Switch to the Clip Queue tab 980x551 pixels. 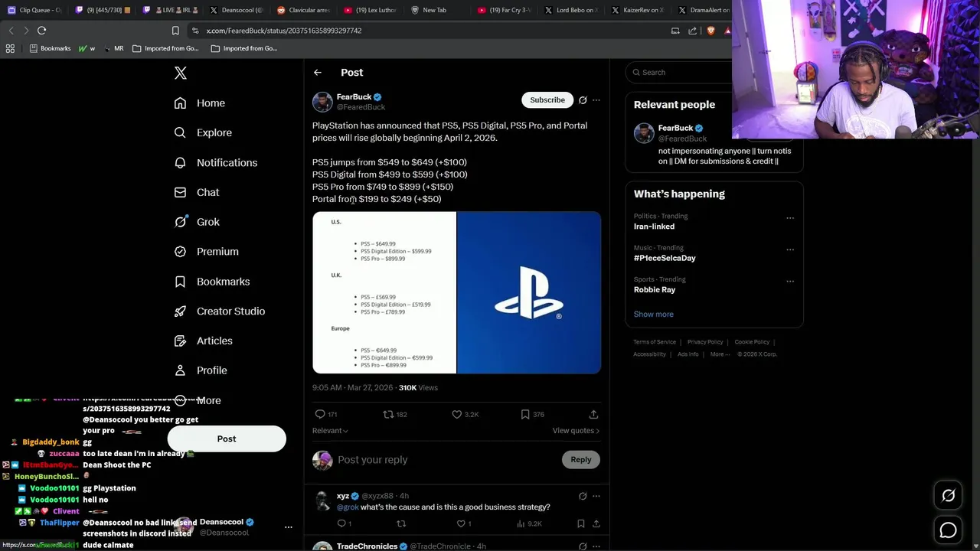[x=34, y=10]
